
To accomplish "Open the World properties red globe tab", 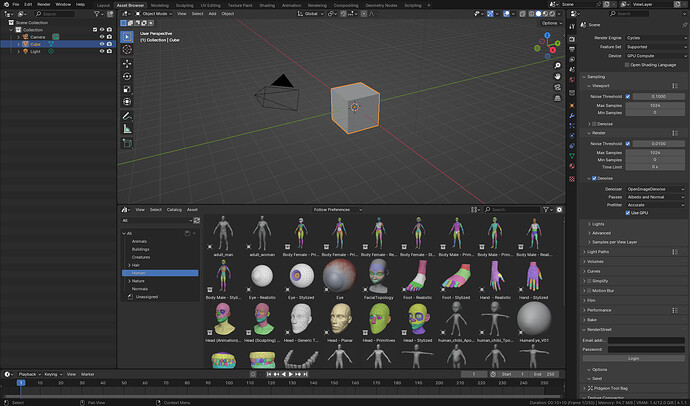I will (572, 80).
